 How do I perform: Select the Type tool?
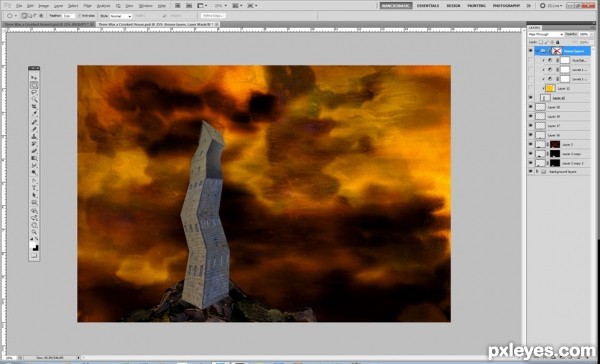click(34, 188)
